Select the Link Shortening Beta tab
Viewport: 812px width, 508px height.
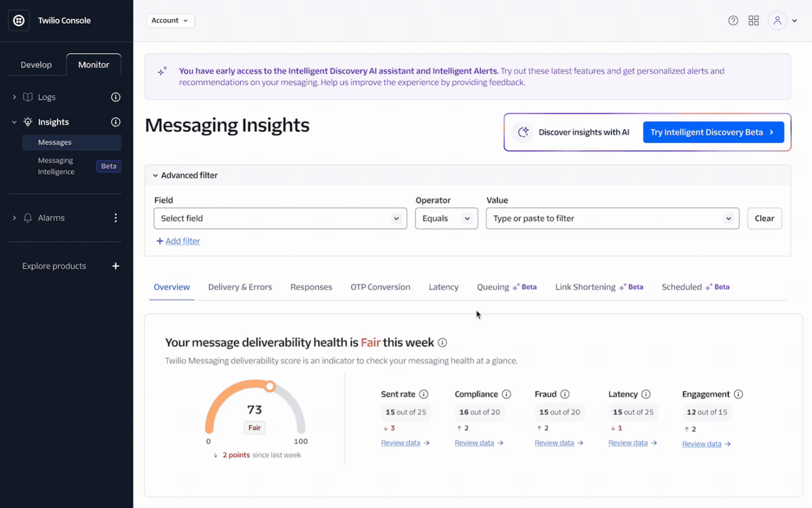click(599, 287)
